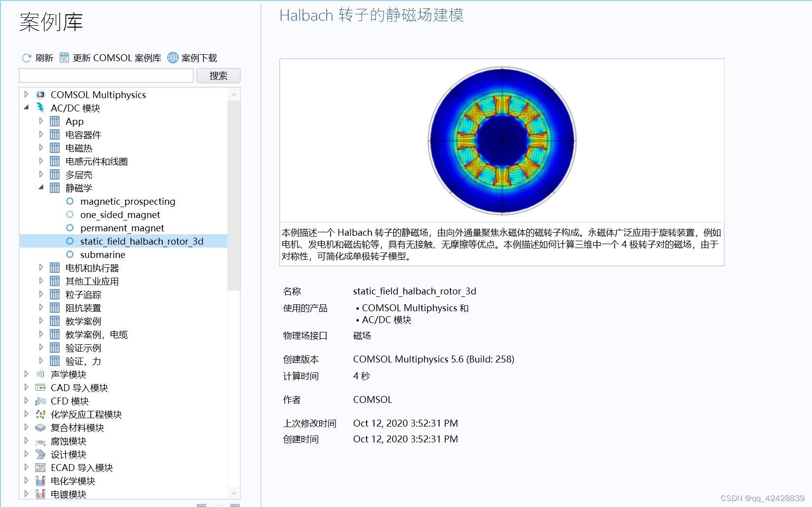The width and height of the screenshot is (812, 507).
Task: Click the 电化学模块 icon
Action: coord(40,481)
